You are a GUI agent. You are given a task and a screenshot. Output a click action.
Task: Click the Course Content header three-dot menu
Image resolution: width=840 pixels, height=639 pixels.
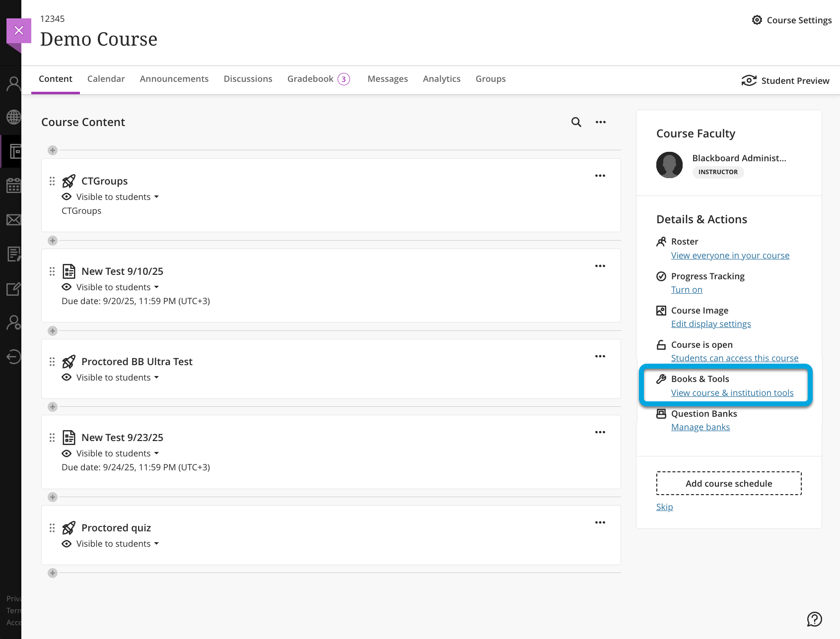(600, 122)
